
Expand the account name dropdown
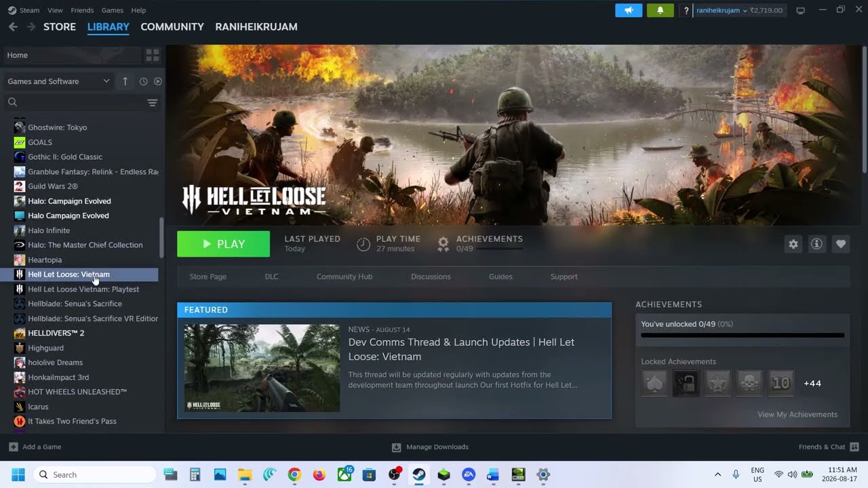(x=722, y=10)
